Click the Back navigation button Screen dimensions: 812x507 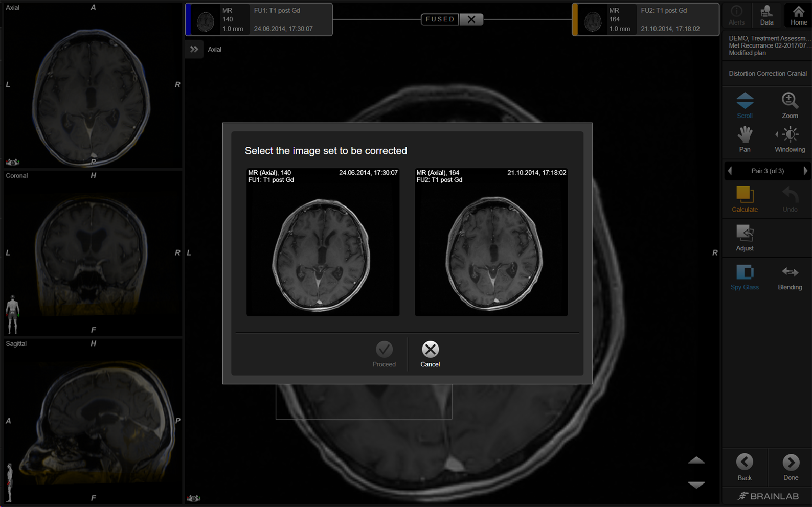coord(745,467)
